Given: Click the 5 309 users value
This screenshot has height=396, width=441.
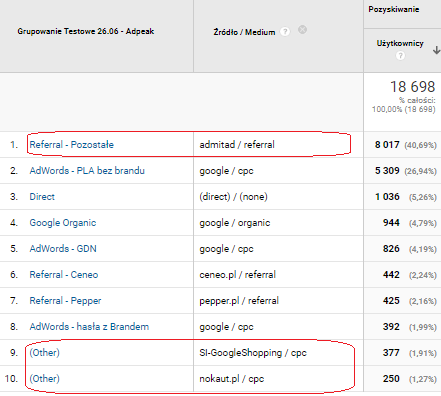Looking at the screenshot, I should pyautogui.click(x=387, y=171).
